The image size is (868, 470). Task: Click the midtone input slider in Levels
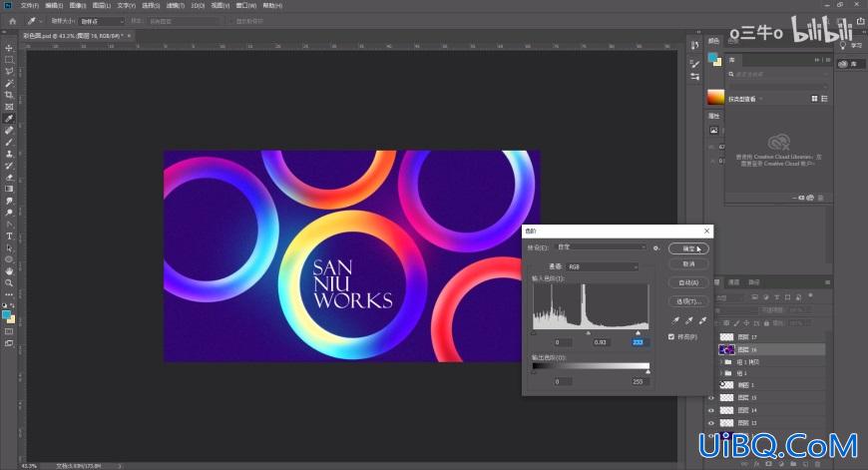[x=588, y=333]
